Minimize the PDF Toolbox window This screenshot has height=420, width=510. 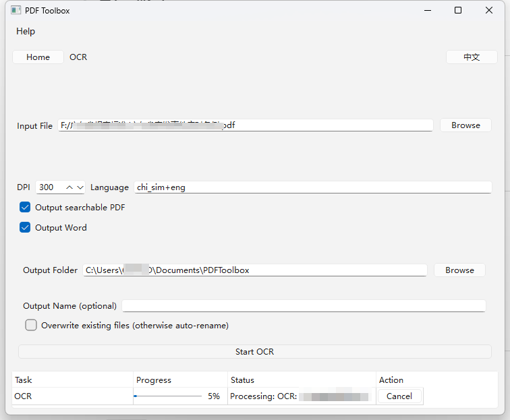[428, 10]
